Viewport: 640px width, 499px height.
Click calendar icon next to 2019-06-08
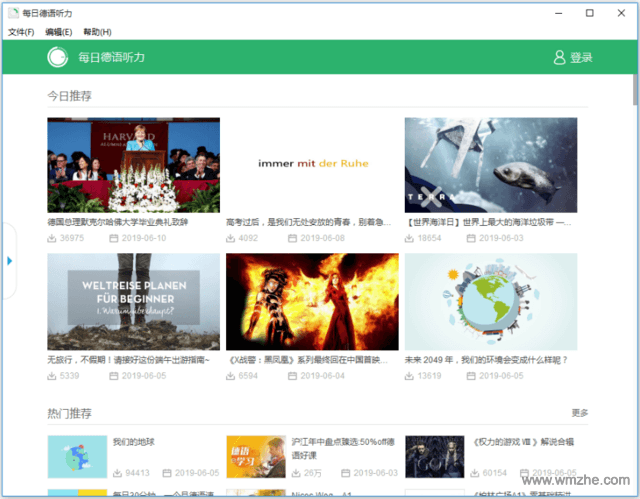[293, 238]
